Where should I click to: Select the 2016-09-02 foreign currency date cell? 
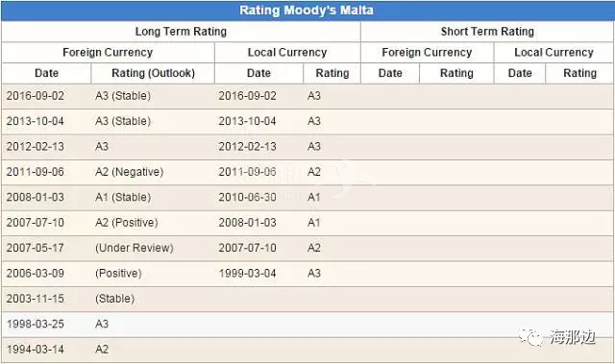36,96
